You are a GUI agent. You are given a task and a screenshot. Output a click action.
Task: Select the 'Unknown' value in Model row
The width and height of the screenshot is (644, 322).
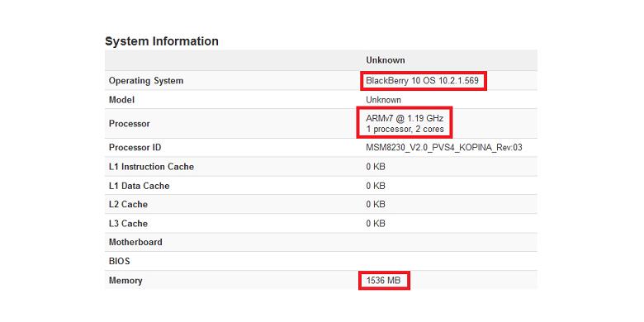click(384, 100)
